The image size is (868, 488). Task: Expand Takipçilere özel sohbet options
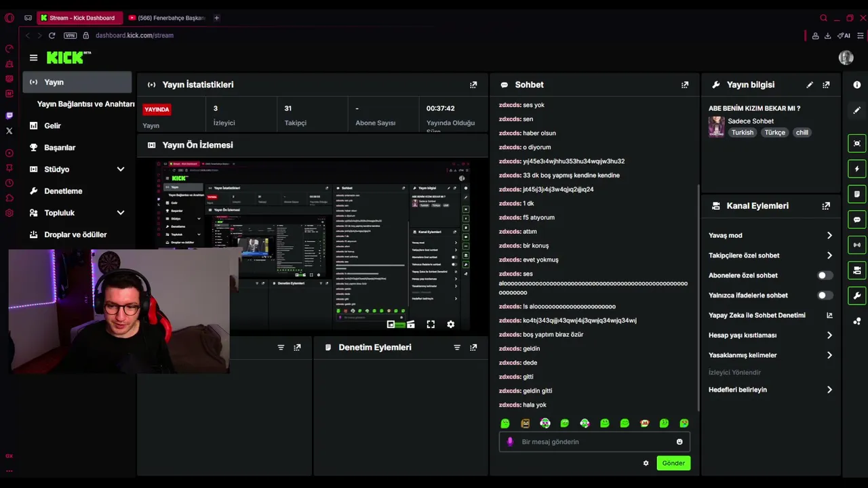[829, 256]
